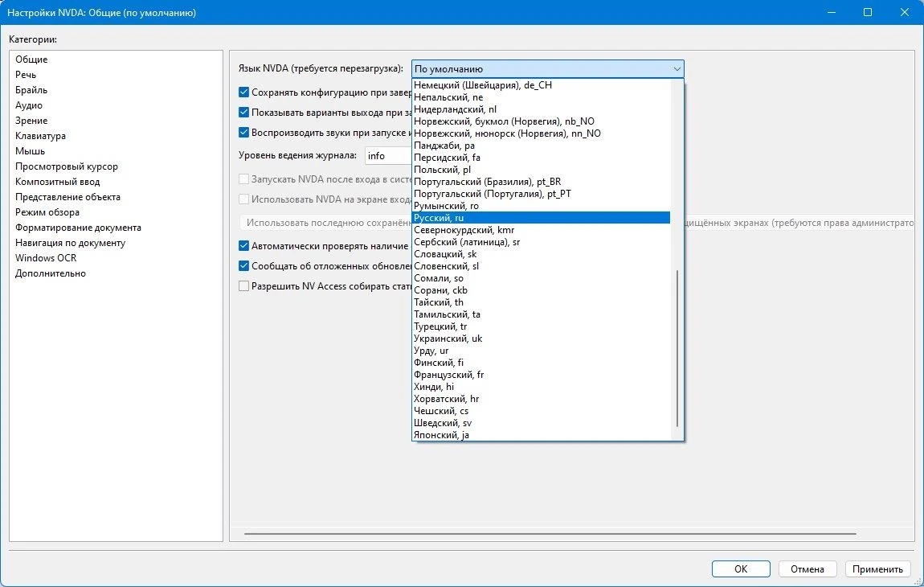This screenshot has height=587, width=924.
Task: Select Хинди, hi language
Action: (541, 387)
